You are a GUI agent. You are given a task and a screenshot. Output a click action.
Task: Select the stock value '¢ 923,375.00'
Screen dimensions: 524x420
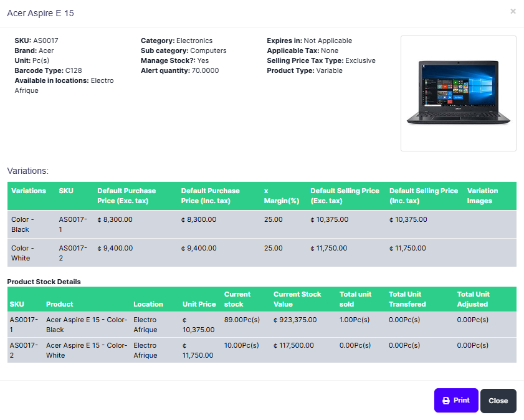[295, 320]
